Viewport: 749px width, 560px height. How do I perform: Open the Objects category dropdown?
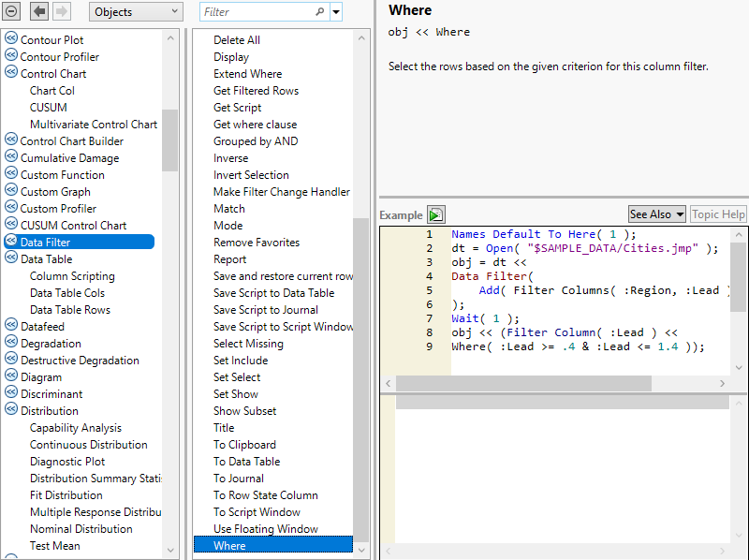click(136, 11)
